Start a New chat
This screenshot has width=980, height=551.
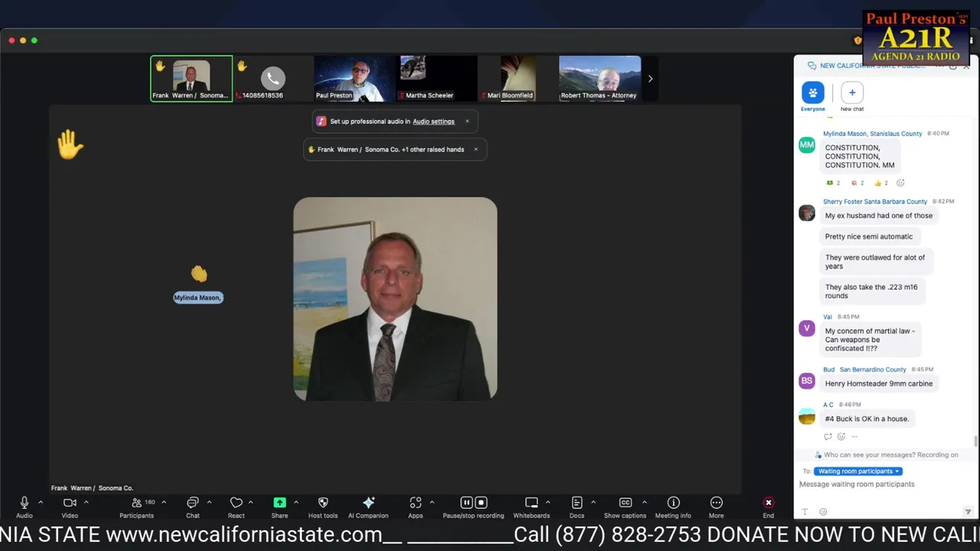point(852,96)
